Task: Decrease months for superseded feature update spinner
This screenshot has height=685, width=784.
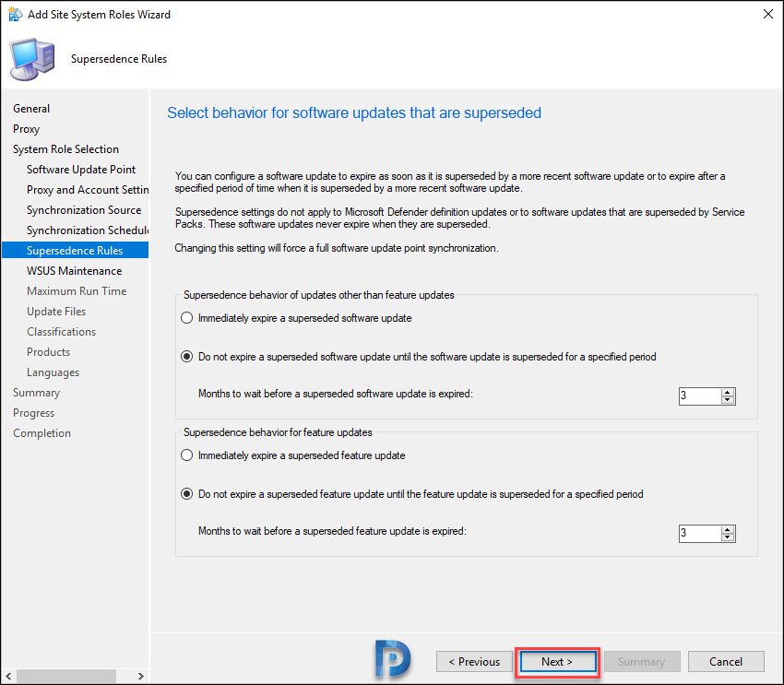Action: pyautogui.click(x=728, y=537)
